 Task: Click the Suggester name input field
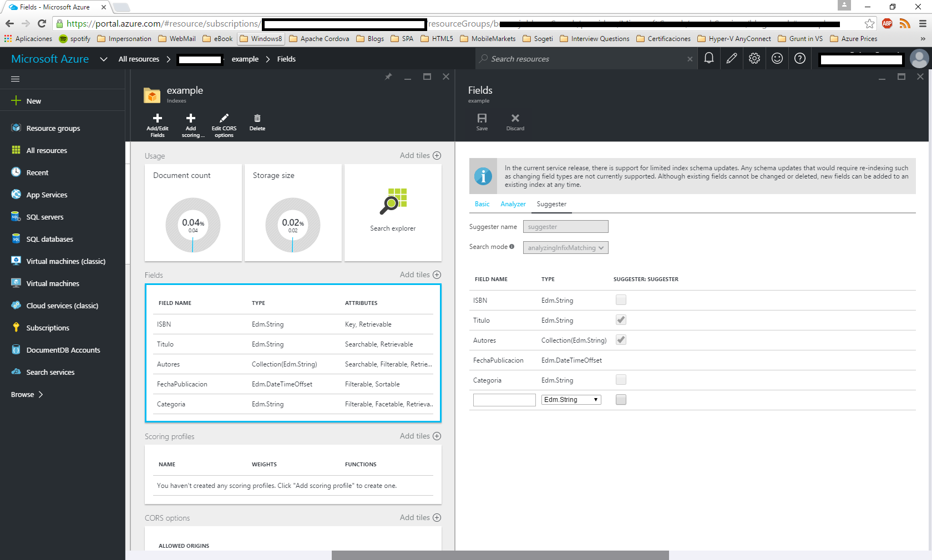coord(565,226)
